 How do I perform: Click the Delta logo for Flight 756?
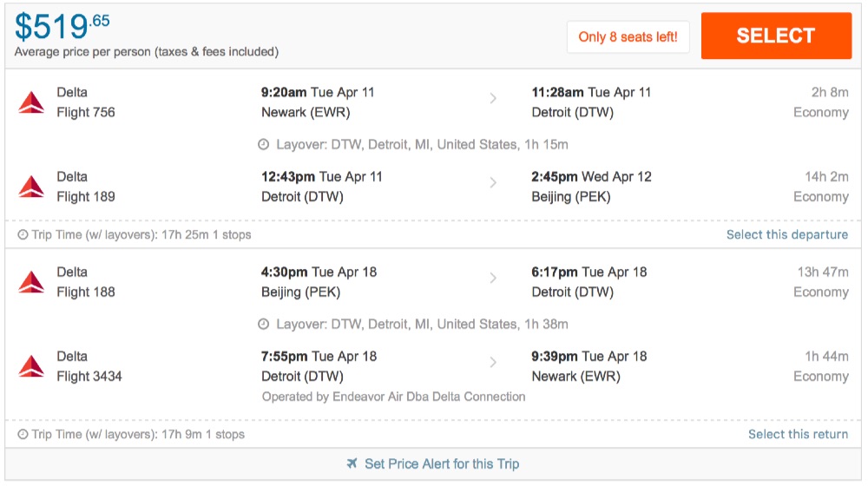[31, 102]
